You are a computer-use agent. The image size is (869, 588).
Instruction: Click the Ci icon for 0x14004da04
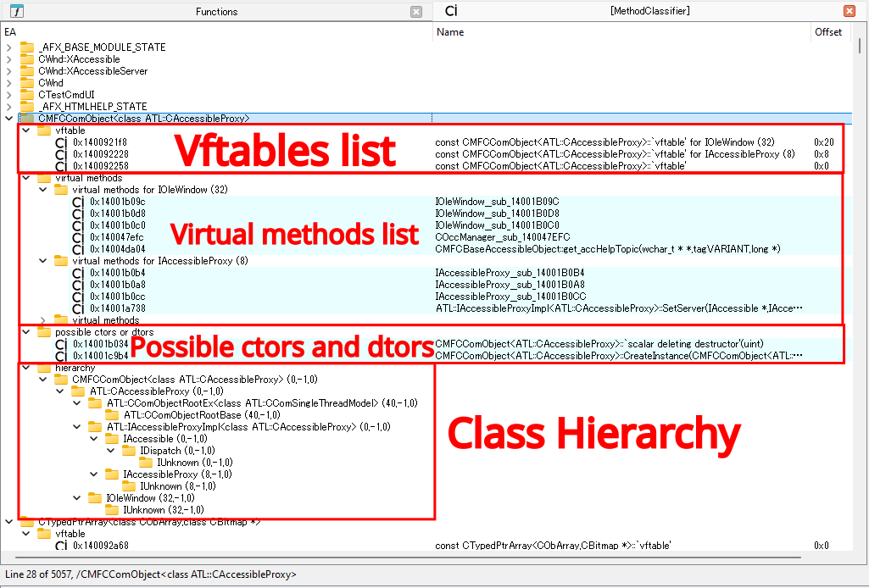[78, 250]
